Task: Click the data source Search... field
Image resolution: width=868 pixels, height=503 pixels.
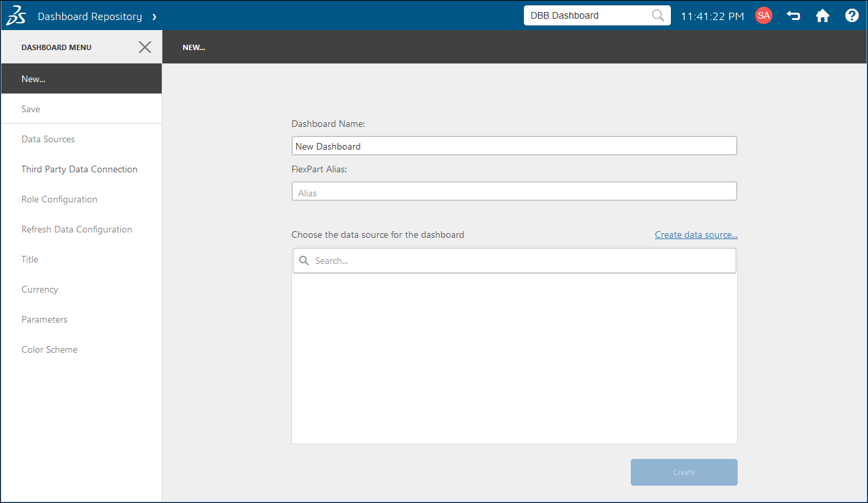Action: (x=515, y=261)
